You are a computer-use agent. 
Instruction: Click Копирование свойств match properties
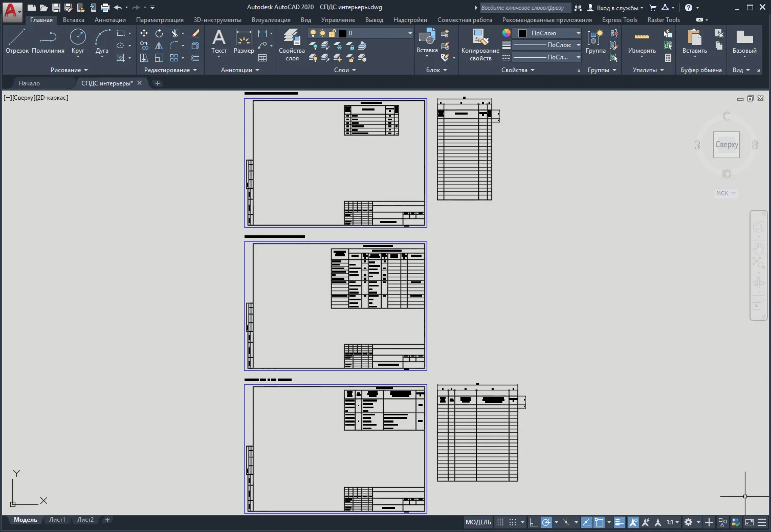point(480,45)
